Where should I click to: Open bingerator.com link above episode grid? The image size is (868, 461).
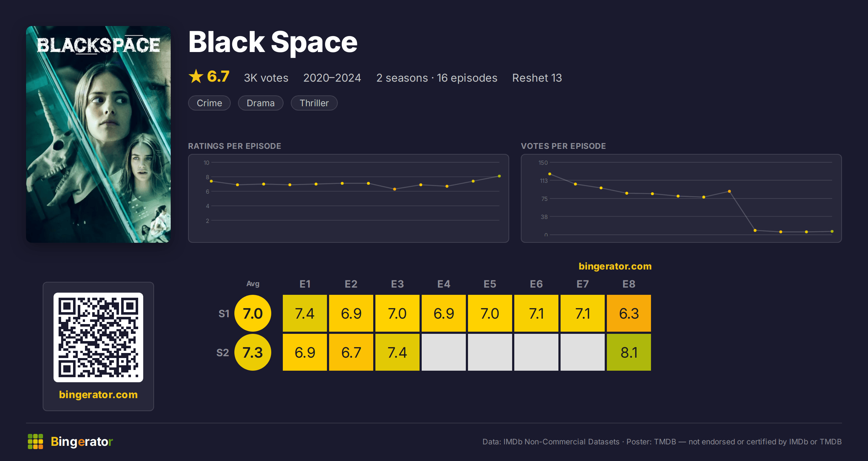click(x=615, y=266)
